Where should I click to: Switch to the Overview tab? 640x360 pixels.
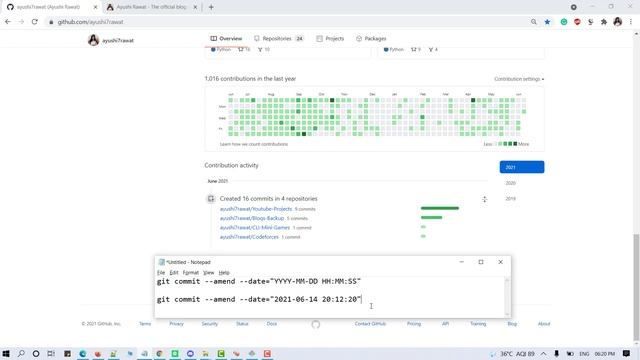(226, 38)
